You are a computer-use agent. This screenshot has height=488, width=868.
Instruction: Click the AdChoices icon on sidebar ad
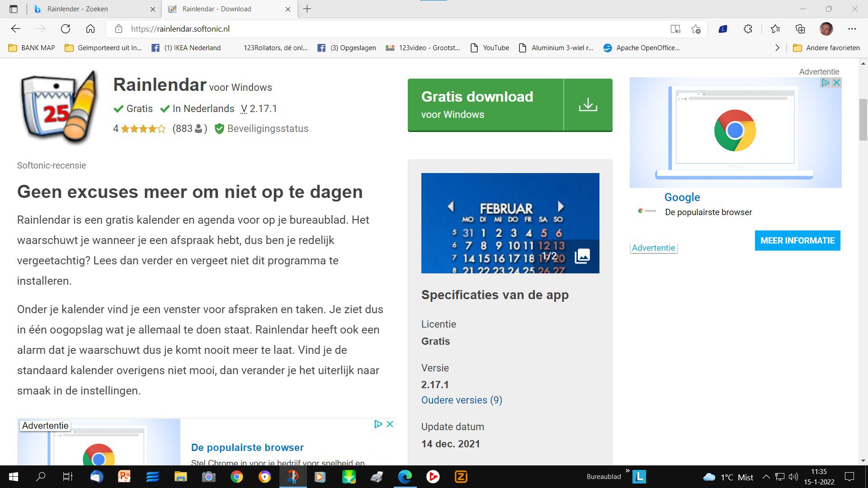826,83
